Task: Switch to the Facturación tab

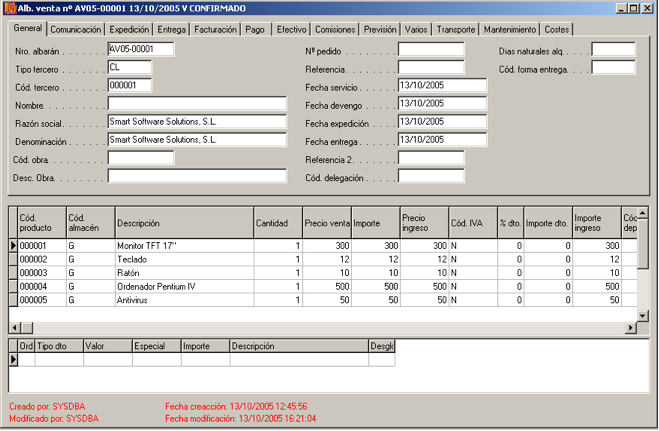Action: 216,30
